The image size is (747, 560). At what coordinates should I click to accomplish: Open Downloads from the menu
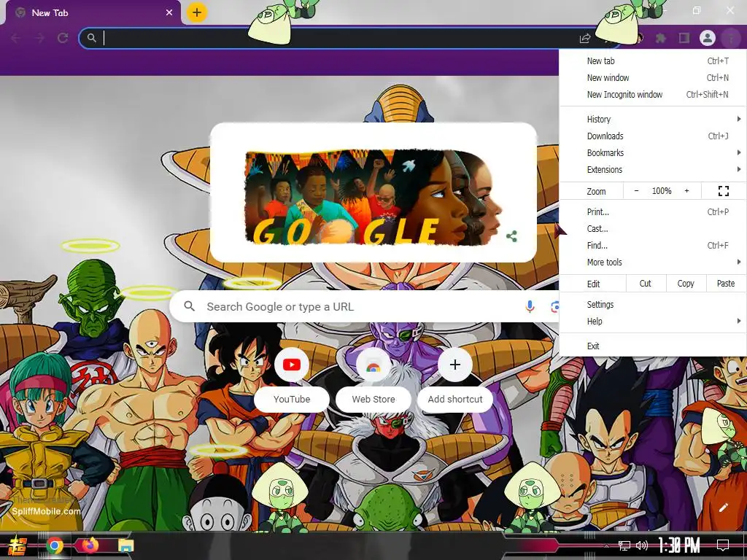coord(653,136)
